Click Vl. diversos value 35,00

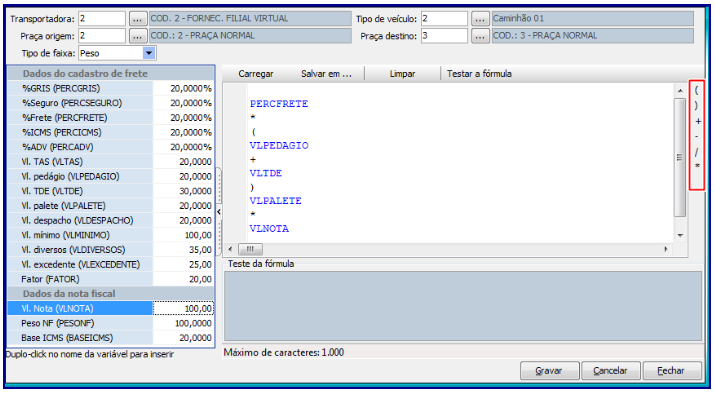[183, 250]
